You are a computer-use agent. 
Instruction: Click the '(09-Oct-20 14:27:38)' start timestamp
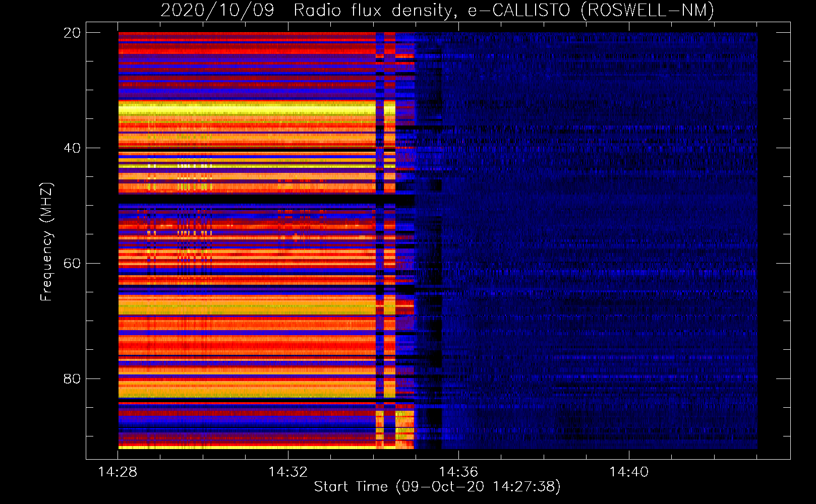click(x=478, y=487)
